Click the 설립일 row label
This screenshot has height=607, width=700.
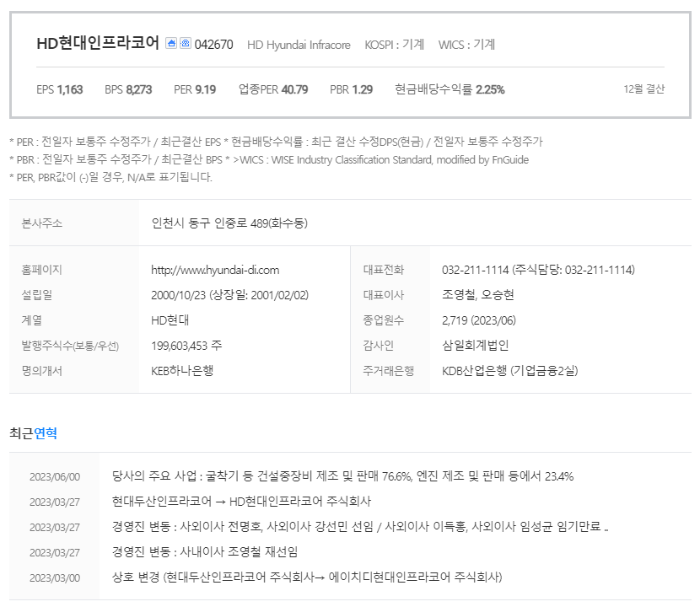(37, 295)
